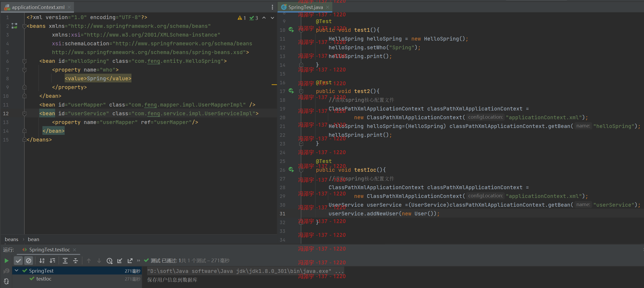Fold the property who element at line 7
The width and height of the screenshot is (644, 288).
pyautogui.click(x=24, y=70)
